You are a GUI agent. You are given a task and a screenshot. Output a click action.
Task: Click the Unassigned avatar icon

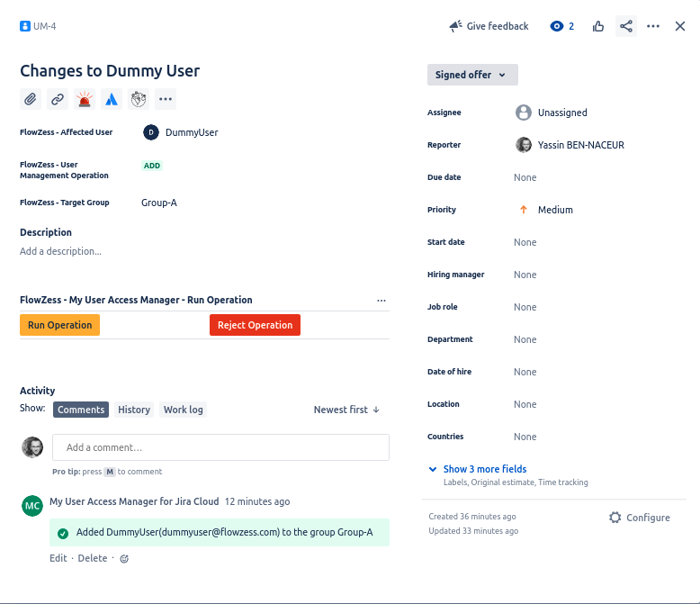(x=524, y=113)
